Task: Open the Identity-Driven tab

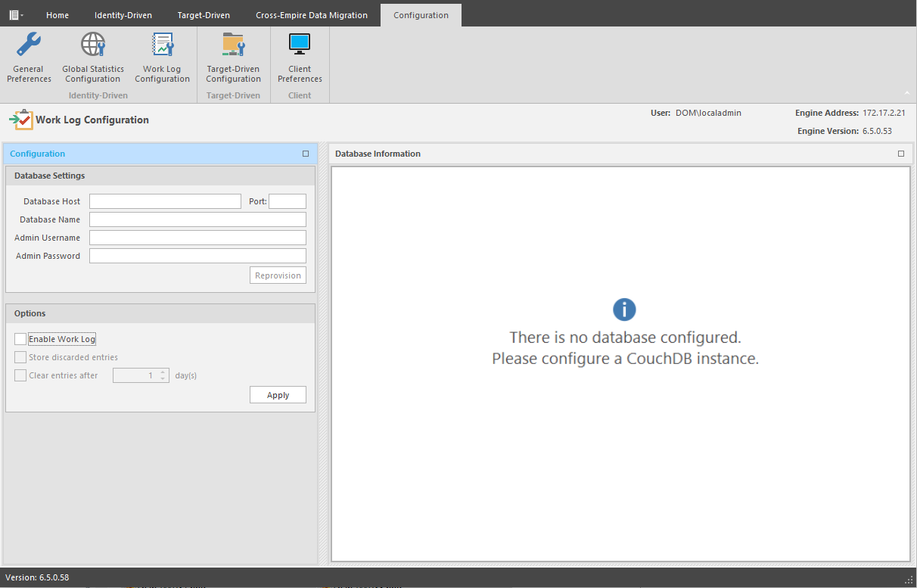Action: (x=123, y=14)
